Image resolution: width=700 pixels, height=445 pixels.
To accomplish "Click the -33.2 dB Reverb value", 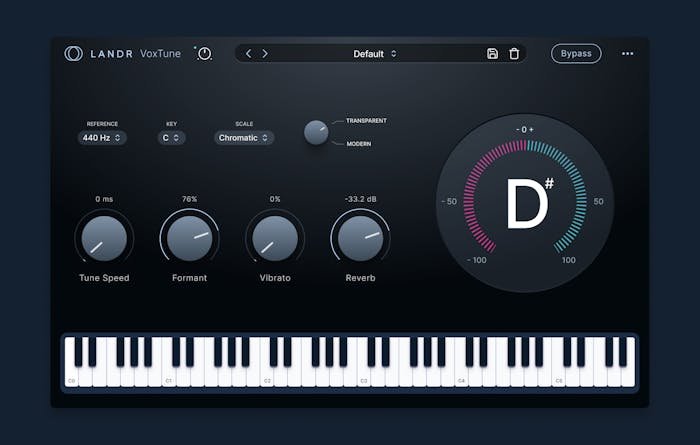I will pyautogui.click(x=360, y=199).
